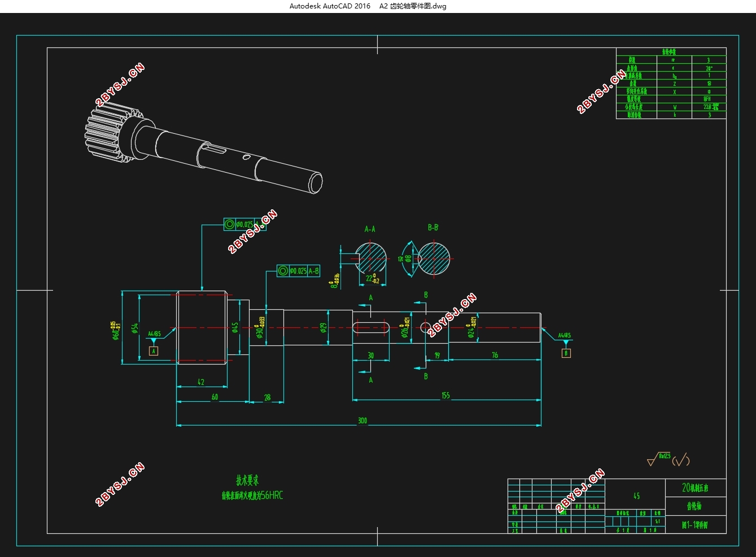Click the keyway length dimension 30

pos(370,355)
